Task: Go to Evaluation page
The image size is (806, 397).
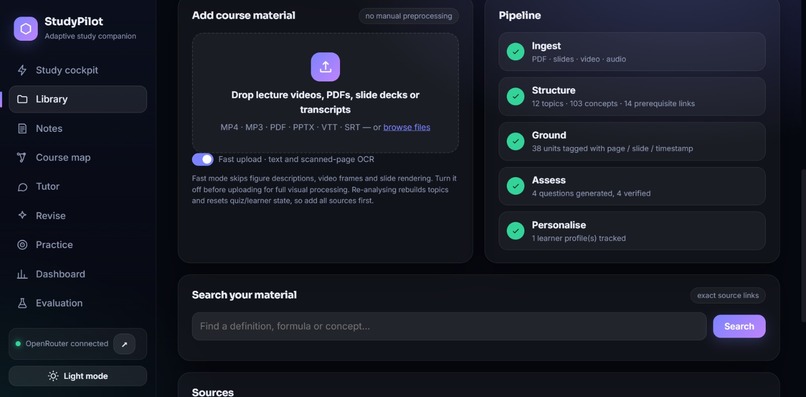Action: point(78,303)
